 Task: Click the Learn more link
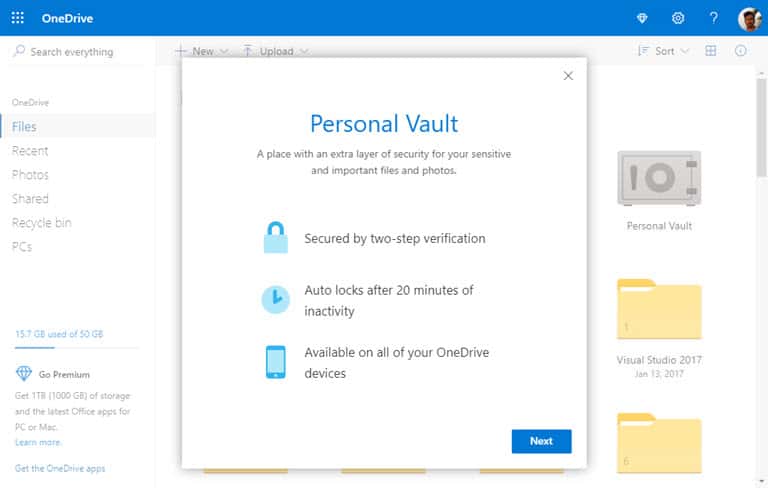[x=38, y=442]
